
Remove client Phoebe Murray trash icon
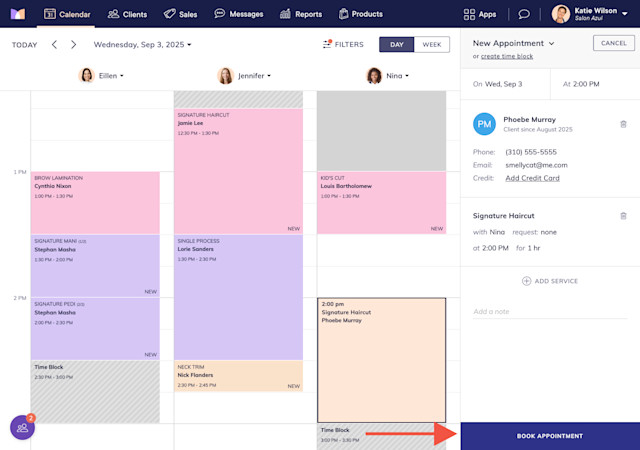(x=623, y=124)
